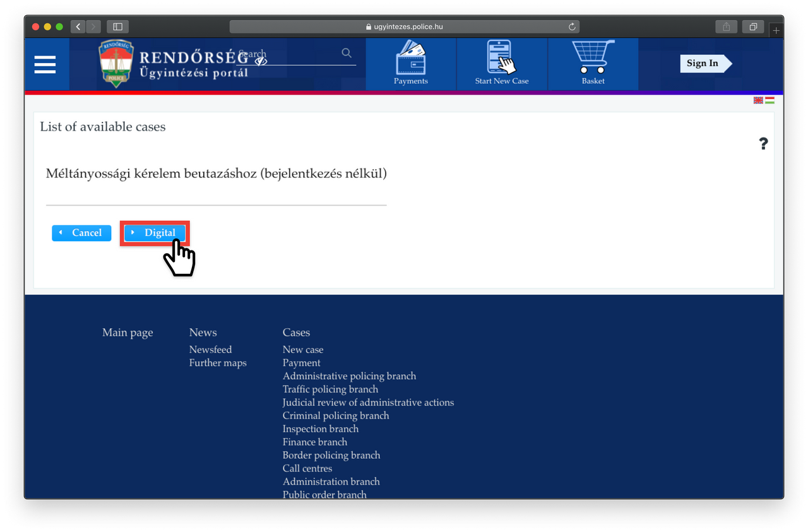Open Administration branch link
This screenshot has height=532, width=808.
click(x=331, y=482)
